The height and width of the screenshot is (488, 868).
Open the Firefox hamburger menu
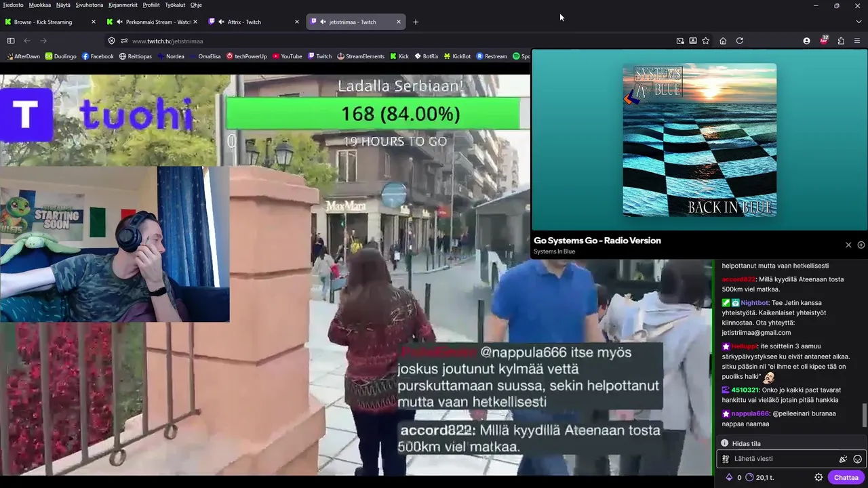857,41
